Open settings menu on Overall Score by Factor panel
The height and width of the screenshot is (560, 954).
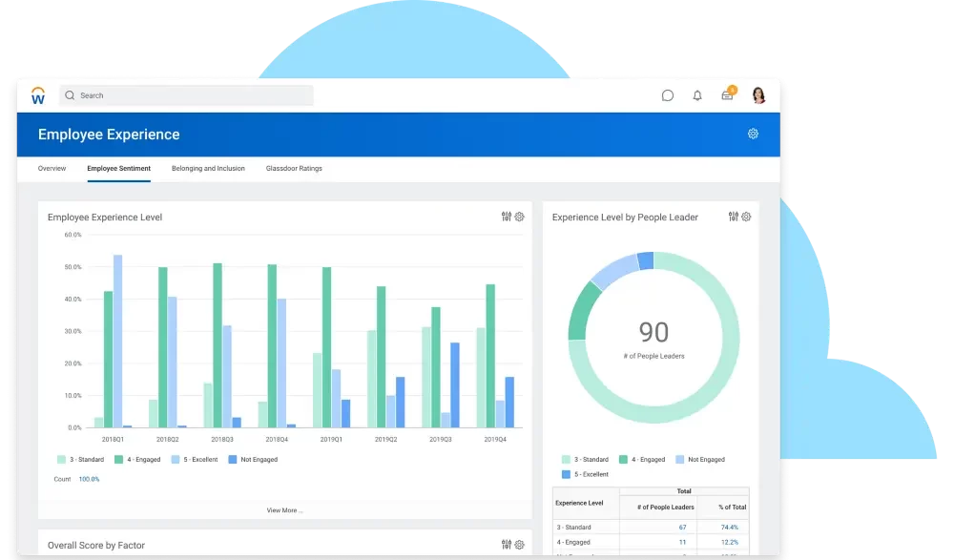pyautogui.click(x=519, y=544)
